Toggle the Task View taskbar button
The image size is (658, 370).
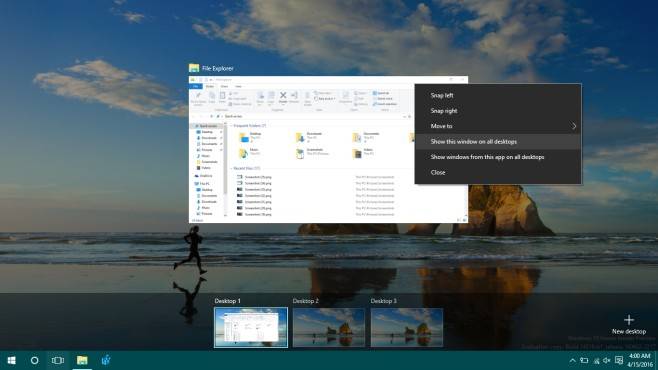(x=58, y=360)
